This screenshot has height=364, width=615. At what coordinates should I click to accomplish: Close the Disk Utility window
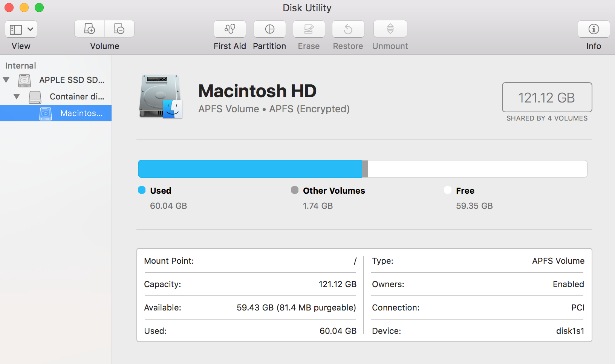9,8
